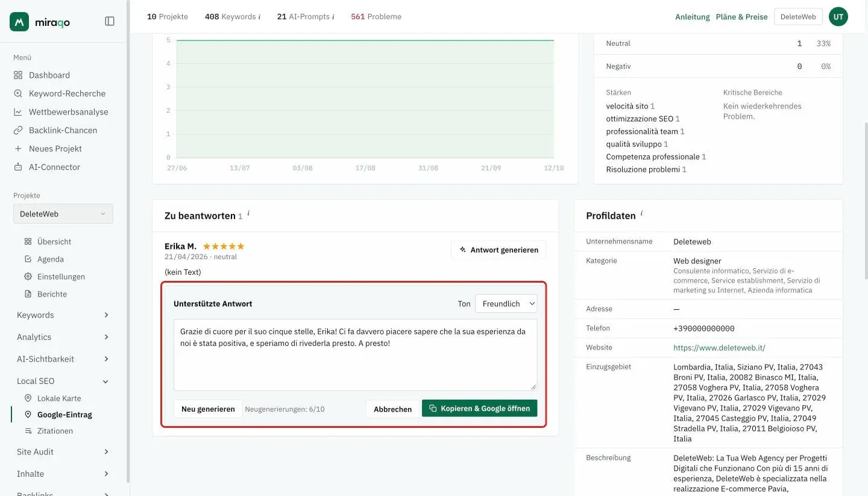Click the reply textarea resize handle
Viewport: 868px width, 496px height.
coord(533,387)
